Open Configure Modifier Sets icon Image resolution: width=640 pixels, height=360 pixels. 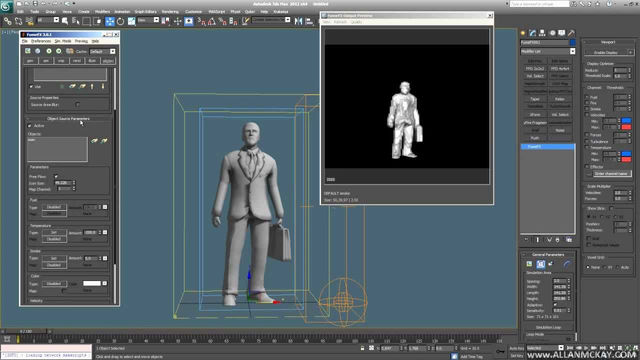pos(569,240)
